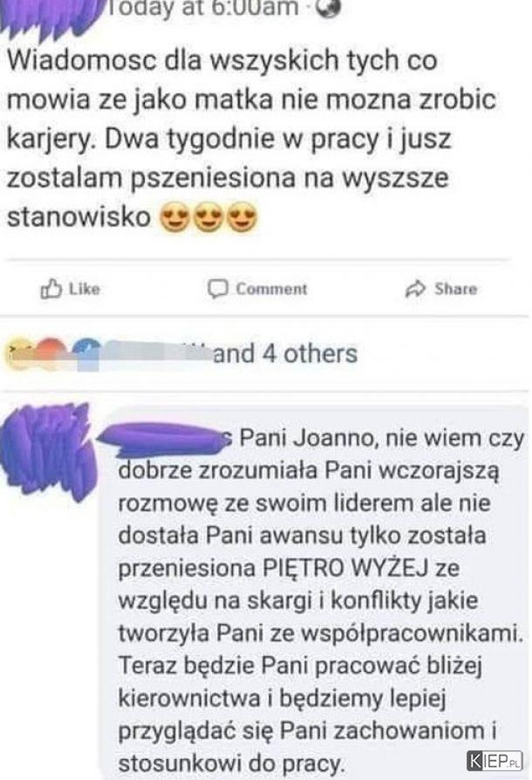Click the blue like reaction icon
The width and height of the screenshot is (532, 780).
pos(87,353)
